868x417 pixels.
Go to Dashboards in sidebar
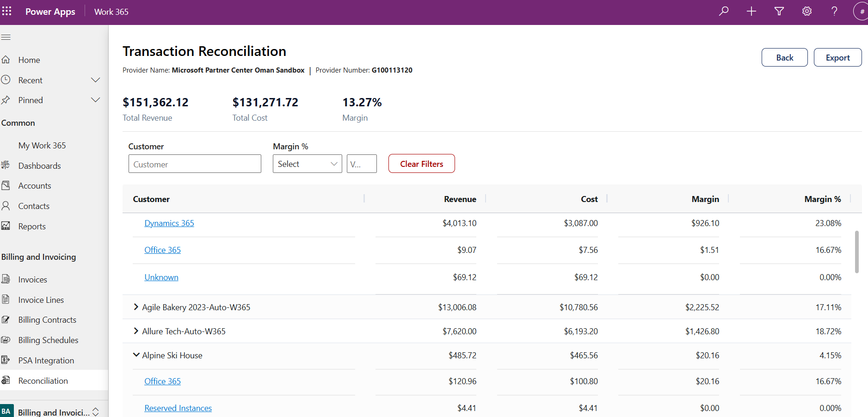40,166
